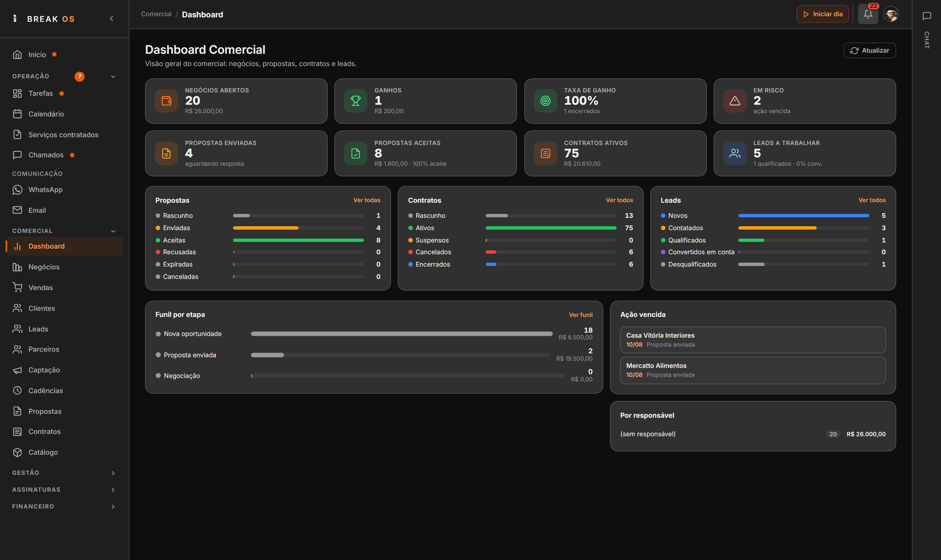Collapse the sidebar with the chevron

coord(111,18)
